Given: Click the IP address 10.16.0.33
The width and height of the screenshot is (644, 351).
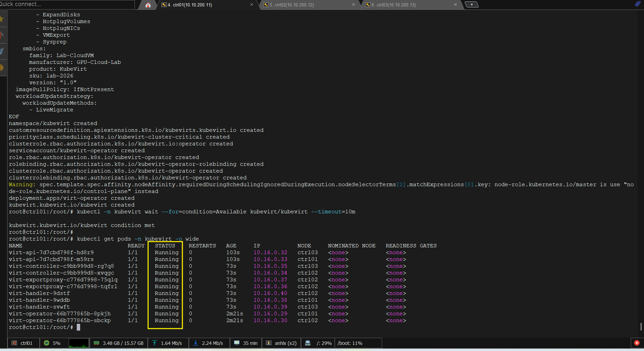Looking at the screenshot, I should pos(270,259).
